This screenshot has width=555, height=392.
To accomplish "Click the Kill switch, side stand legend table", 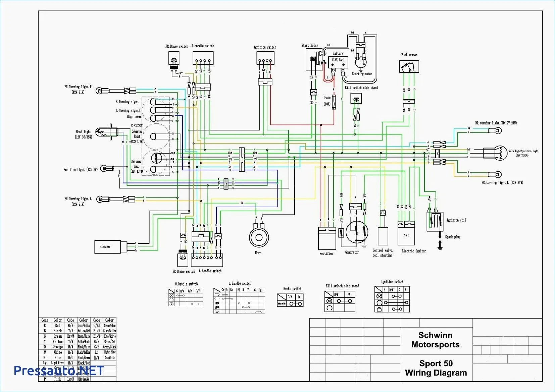I will 340,301.
